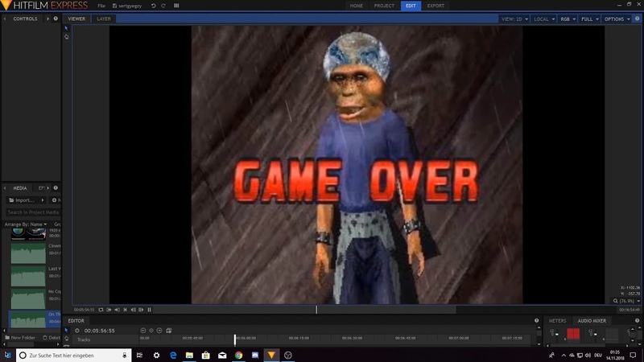
Task: Jump to start of timeline
Action: coord(126,310)
